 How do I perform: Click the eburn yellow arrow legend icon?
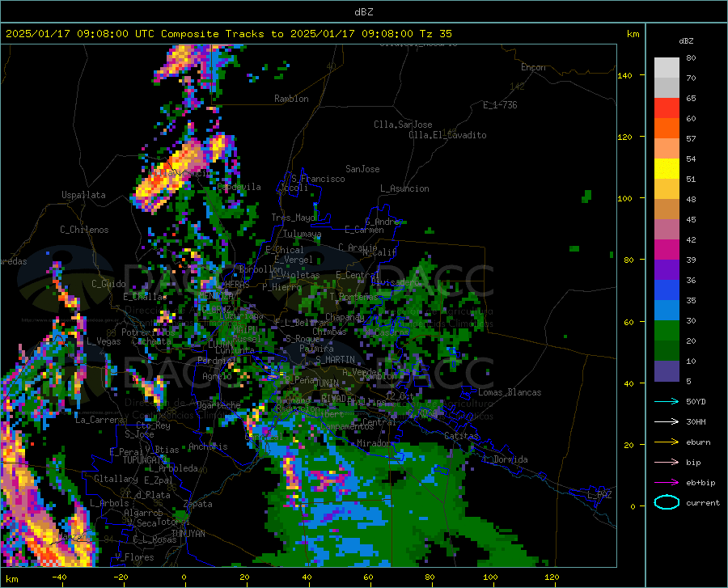point(667,442)
